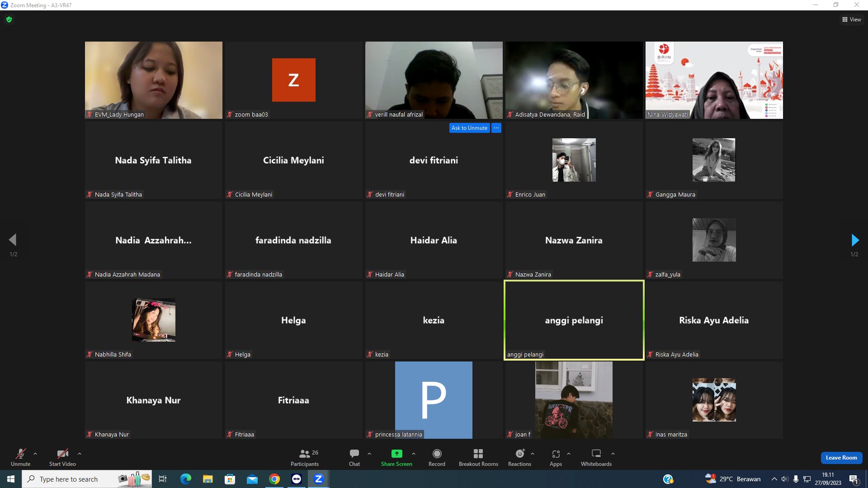The width and height of the screenshot is (868, 488).
Task: Open Whiteboards
Action: click(x=596, y=457)
